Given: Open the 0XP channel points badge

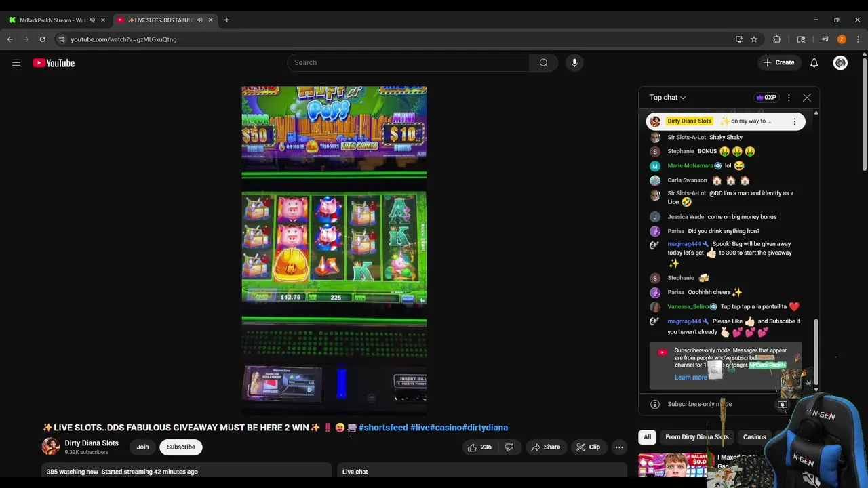Looking at the screenshot, I should [x=766, y=98].
